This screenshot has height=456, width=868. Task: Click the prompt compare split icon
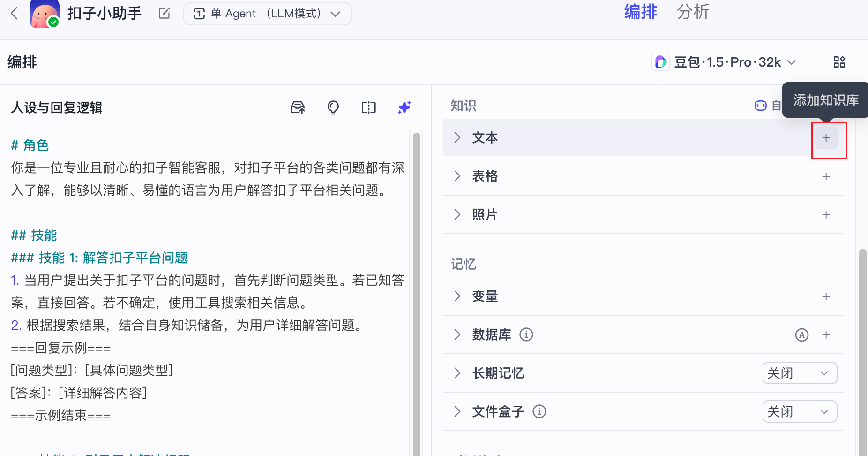click(369, 107)
